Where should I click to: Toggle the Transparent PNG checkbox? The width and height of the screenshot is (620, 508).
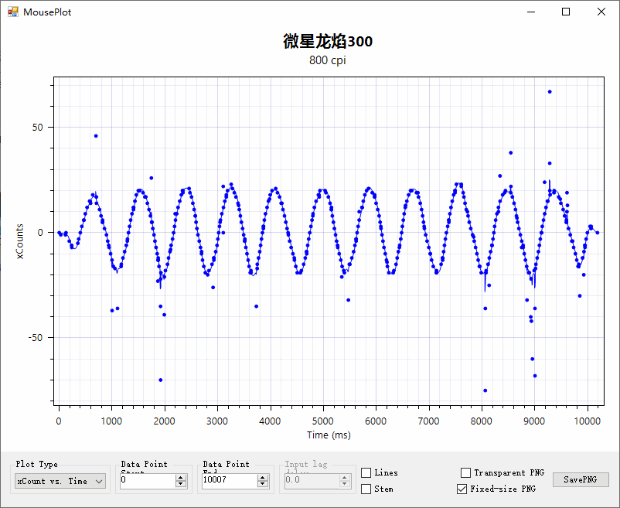point(466,473)
